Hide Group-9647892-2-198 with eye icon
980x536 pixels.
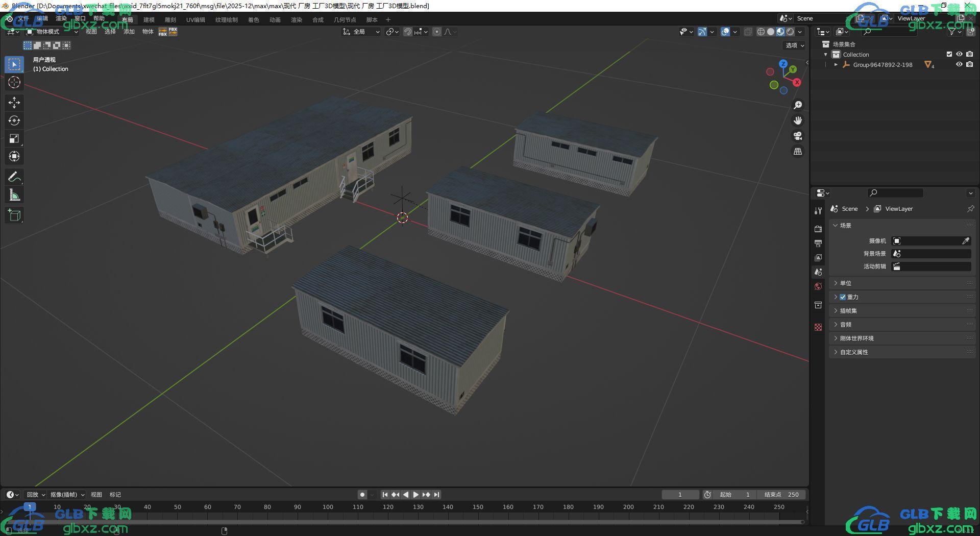click(959, 65)
